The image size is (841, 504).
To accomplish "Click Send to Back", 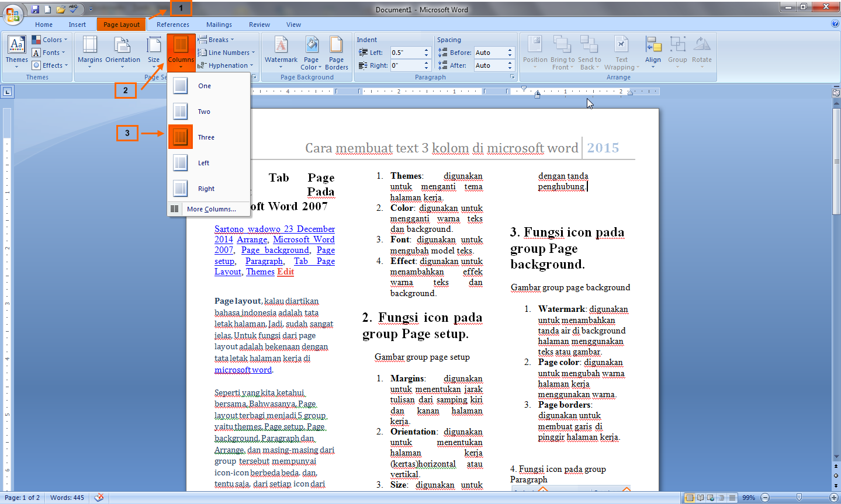I will (589, 52).
